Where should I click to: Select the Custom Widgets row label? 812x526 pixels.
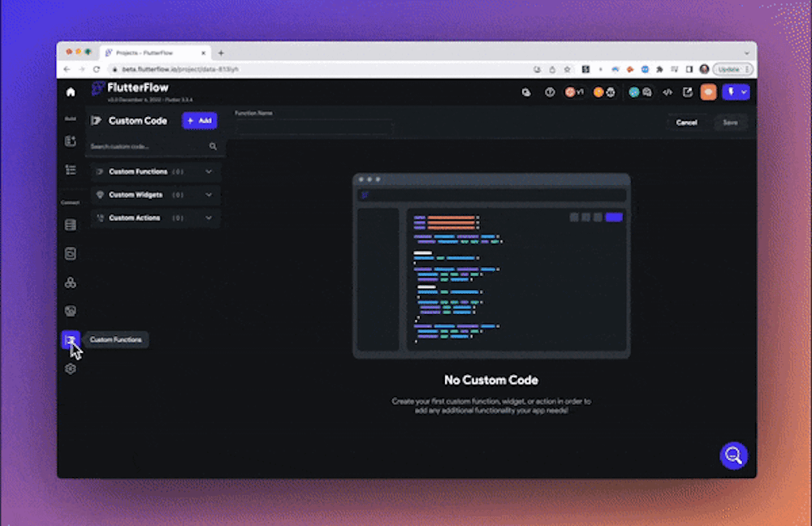click(136, 195)
